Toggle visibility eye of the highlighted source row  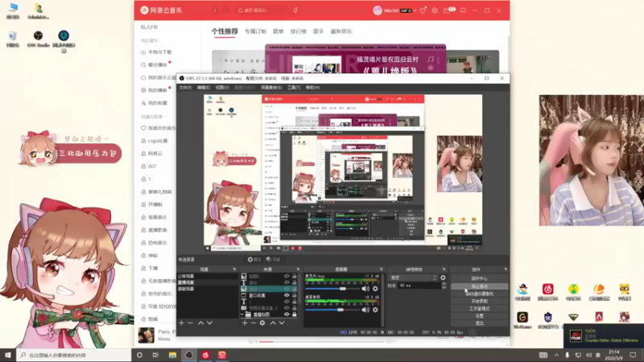(x=287, y=289)
